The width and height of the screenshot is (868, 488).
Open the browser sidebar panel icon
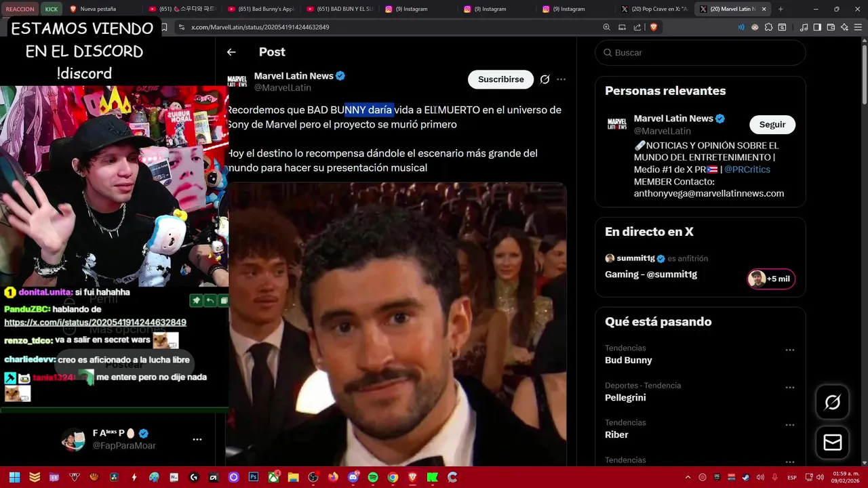point(817,27)
